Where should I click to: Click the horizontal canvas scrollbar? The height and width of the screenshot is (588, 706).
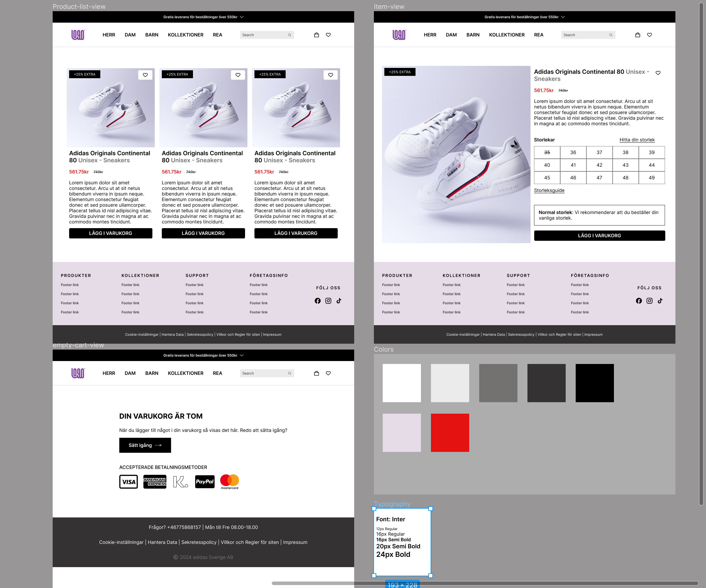(x=485, y=583)
